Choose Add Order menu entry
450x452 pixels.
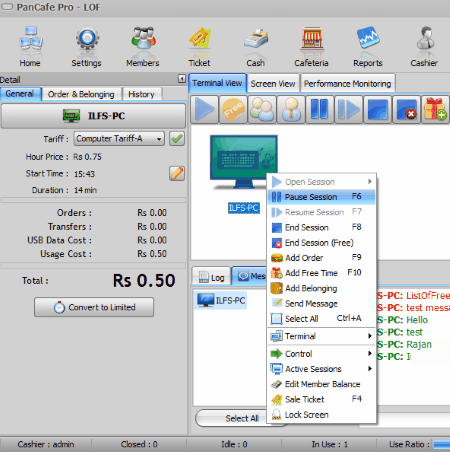(x=322, y=258)
